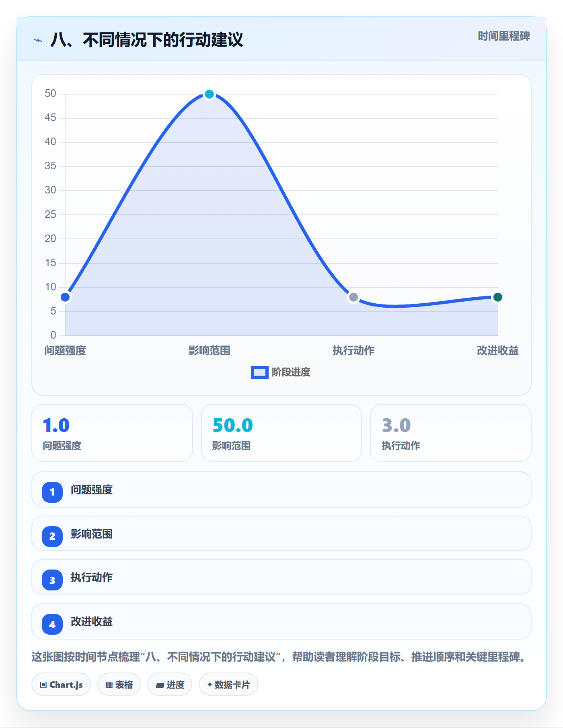Image resolution: width=563 pixels, height=728 pixels.
Task: Click the lightning icon beside the section title
Action: click(x=38, y=40)
